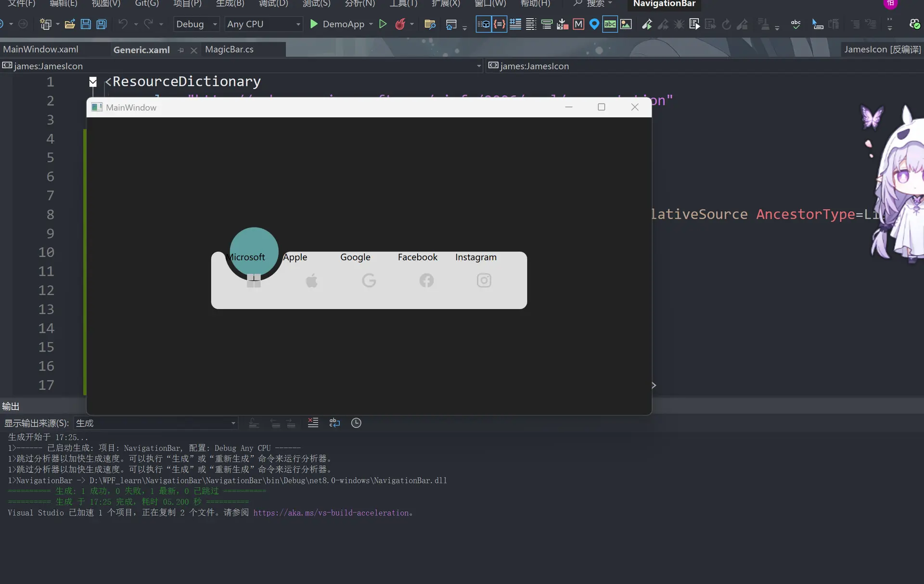Open the 窗口(W) menu

(x=490, y=3)
